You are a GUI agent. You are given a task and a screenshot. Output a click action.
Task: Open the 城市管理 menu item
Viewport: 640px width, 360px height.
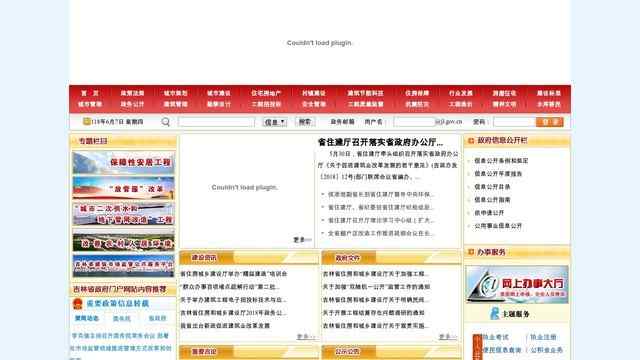click(x=90, y=104)
